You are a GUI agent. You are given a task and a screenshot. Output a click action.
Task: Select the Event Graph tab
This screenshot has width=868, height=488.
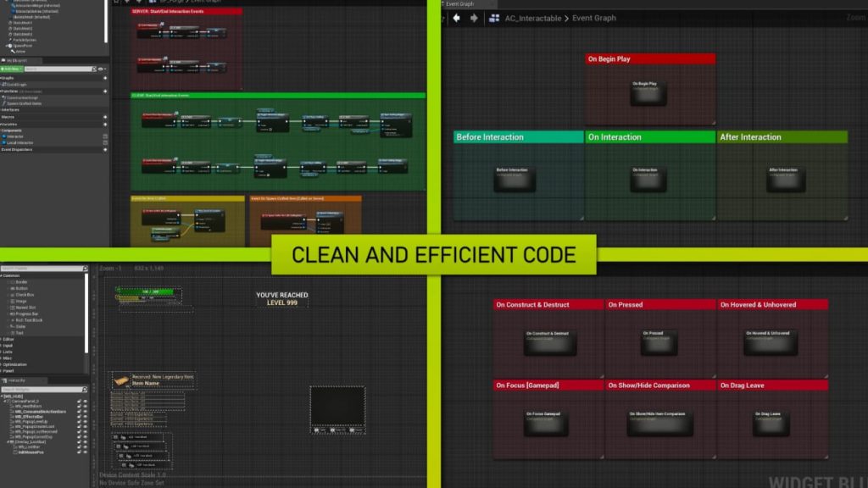(x=460, y=3)
